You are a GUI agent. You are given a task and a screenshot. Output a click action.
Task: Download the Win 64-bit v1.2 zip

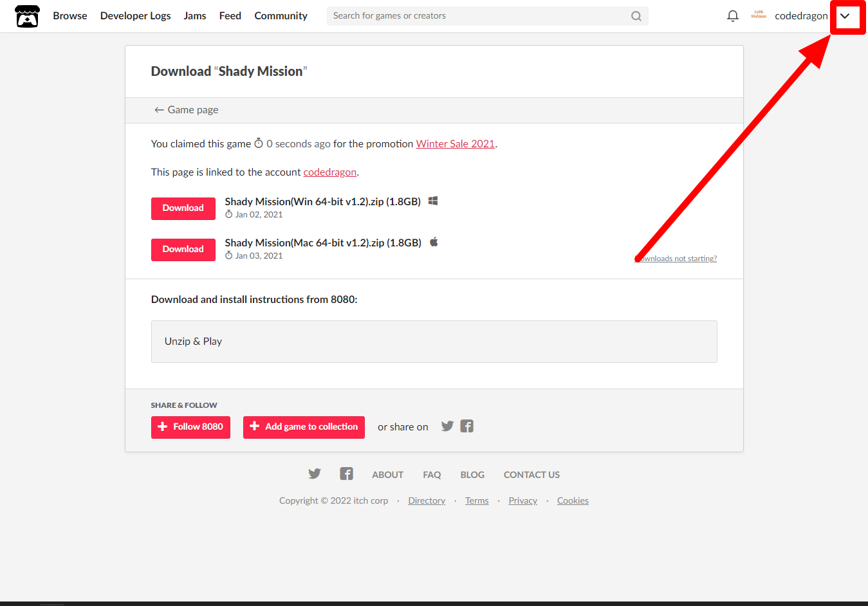tap(183, 208)
